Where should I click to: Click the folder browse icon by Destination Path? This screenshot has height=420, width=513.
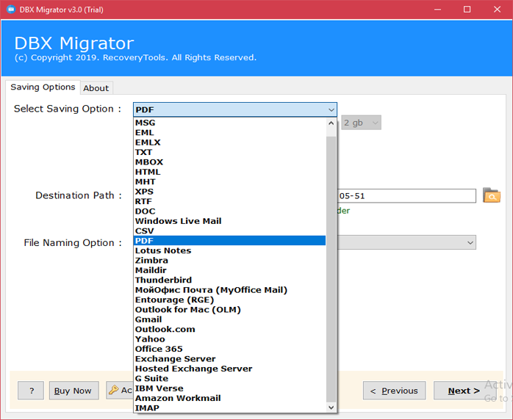tap(492, 195)
